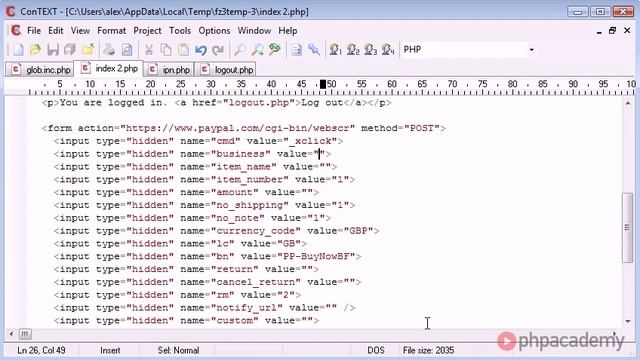This screenshot has height=360, width=640.
Task: Click 'Sel: Normal' in status bar
Action: click(178, 350)
